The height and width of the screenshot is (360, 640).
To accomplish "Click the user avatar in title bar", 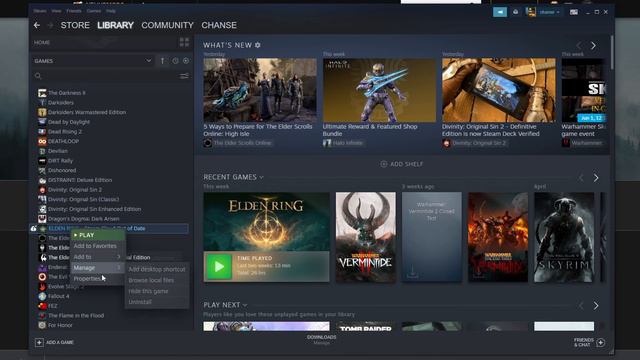I will coord(531,12).
